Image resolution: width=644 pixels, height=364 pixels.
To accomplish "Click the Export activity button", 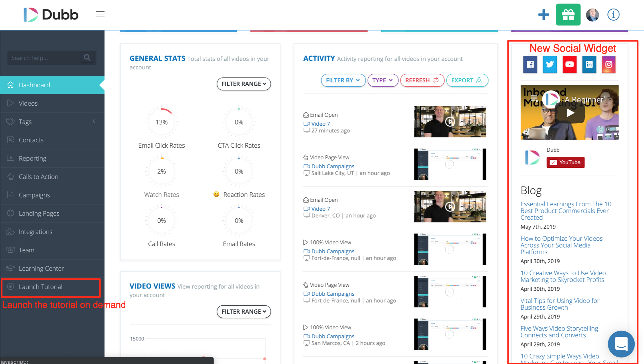I will coord(467,80).
